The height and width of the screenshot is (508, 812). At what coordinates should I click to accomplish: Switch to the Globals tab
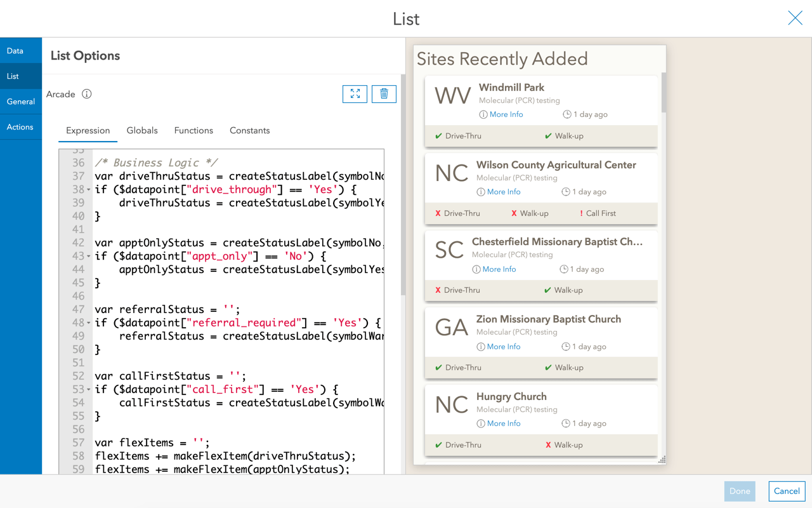[x=142, y=130]
